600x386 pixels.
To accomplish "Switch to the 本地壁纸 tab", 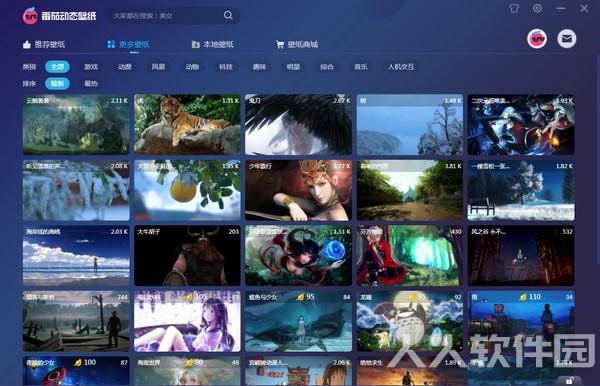I will click(212, 44).
